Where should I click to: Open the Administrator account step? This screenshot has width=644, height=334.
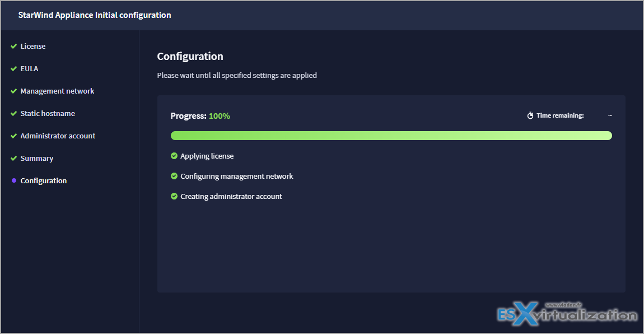tap(58, 136)
